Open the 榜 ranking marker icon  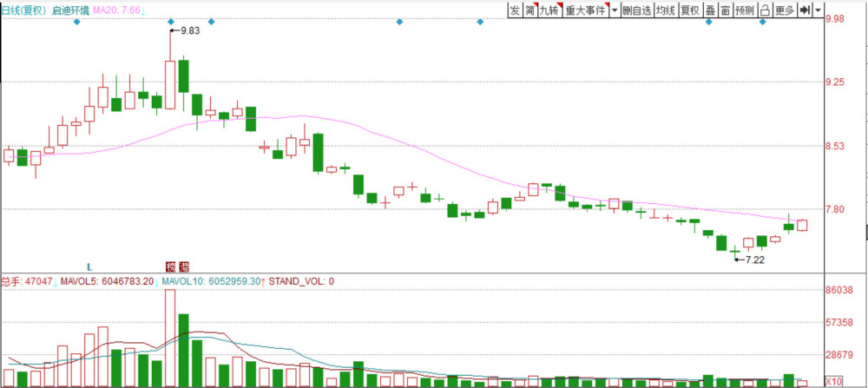[x=172, y=266]
